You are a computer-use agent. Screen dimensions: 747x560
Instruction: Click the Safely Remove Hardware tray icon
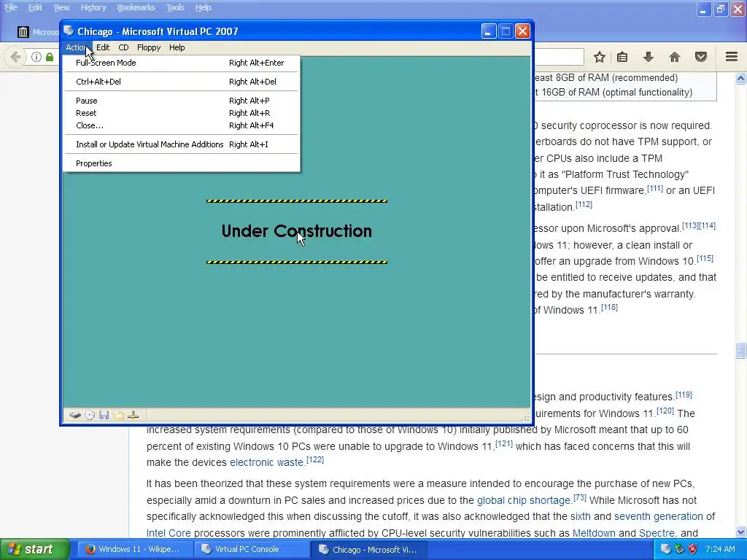click(679, 549)
